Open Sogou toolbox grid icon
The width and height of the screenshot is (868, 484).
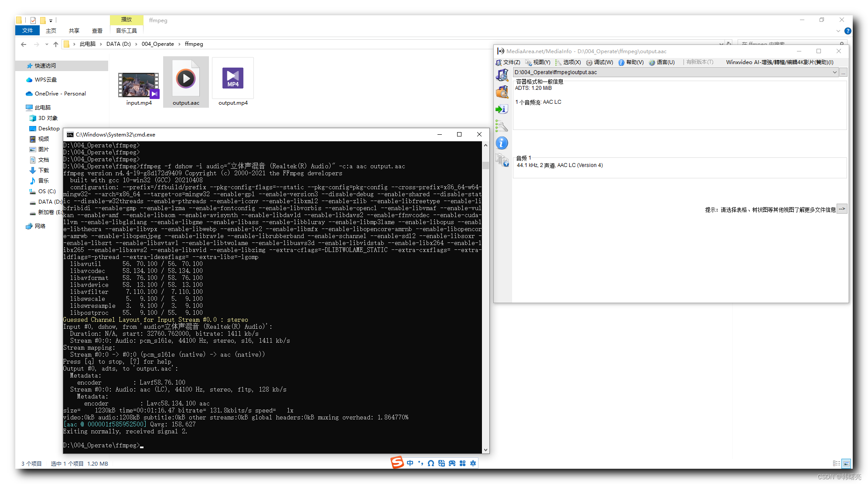(x=462, y=463)
